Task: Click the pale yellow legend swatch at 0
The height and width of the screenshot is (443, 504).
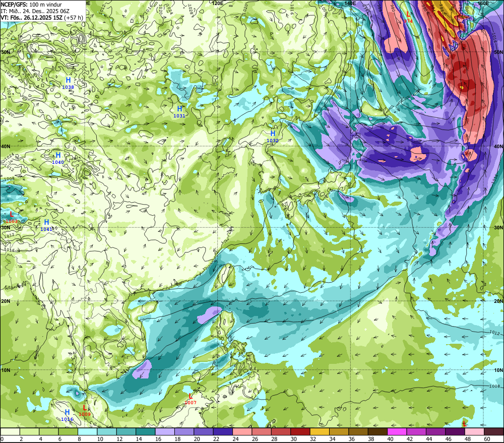Action: [x=10, y=431]
